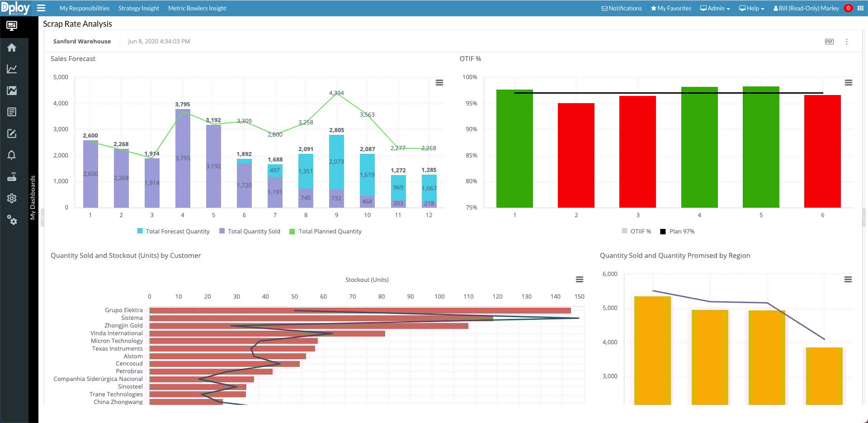Toggle Plan 97% legend series

pos(677,231)
